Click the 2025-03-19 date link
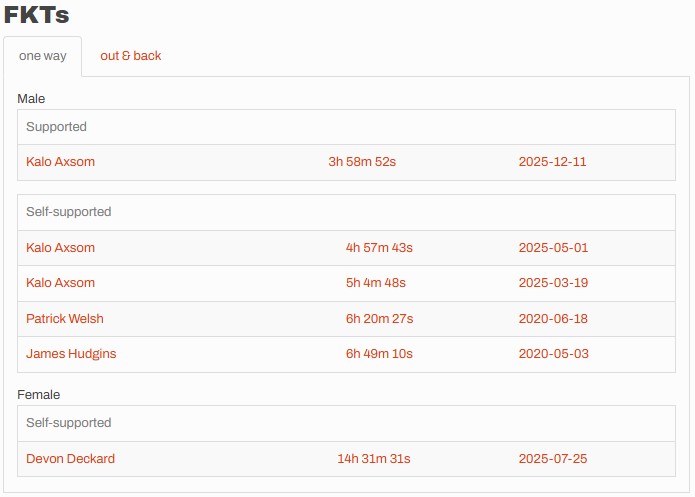Image resolution: width=695 pixels, height=497 pixels. (553, 283)
